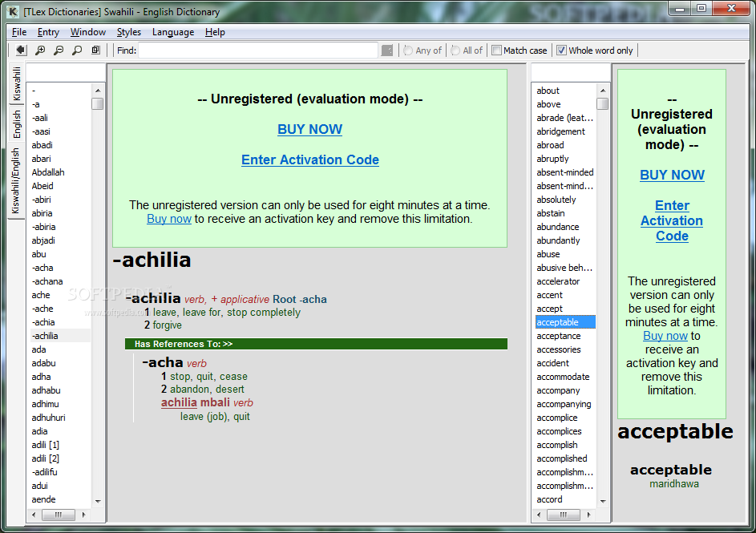This screenshot has width=756, height=533.
Task: Select 'accomplices' in the English list
Action: [560, 431]
